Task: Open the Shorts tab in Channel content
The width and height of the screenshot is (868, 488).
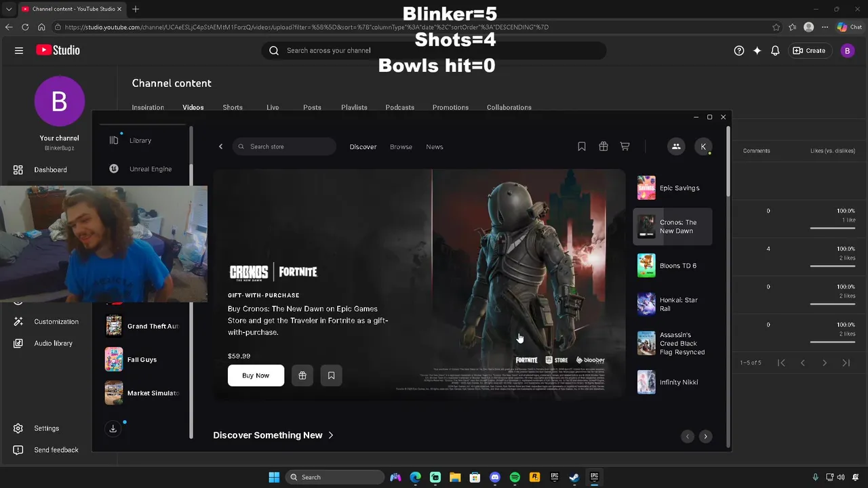Action: [x=233, y=107]
